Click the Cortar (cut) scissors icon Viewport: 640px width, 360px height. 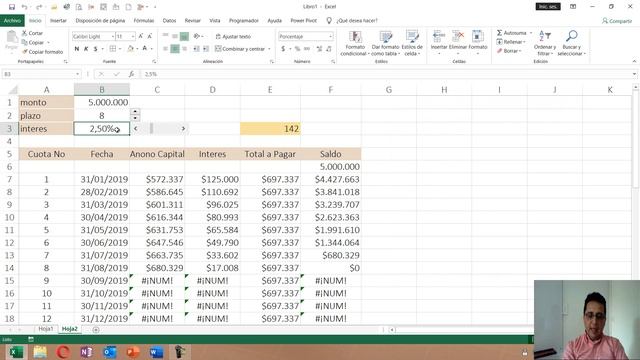pos(24,33)
